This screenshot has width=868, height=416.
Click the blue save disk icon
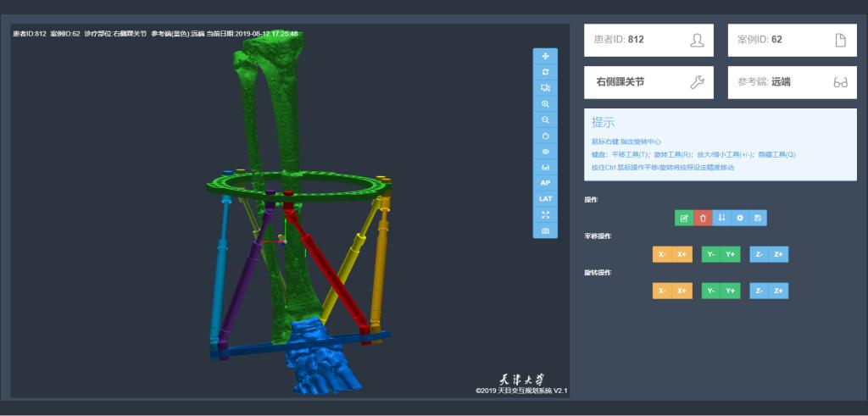point(758,218)
